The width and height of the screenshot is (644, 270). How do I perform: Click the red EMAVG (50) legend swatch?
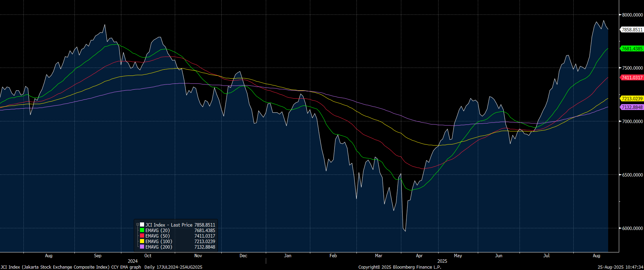(142, 236)
